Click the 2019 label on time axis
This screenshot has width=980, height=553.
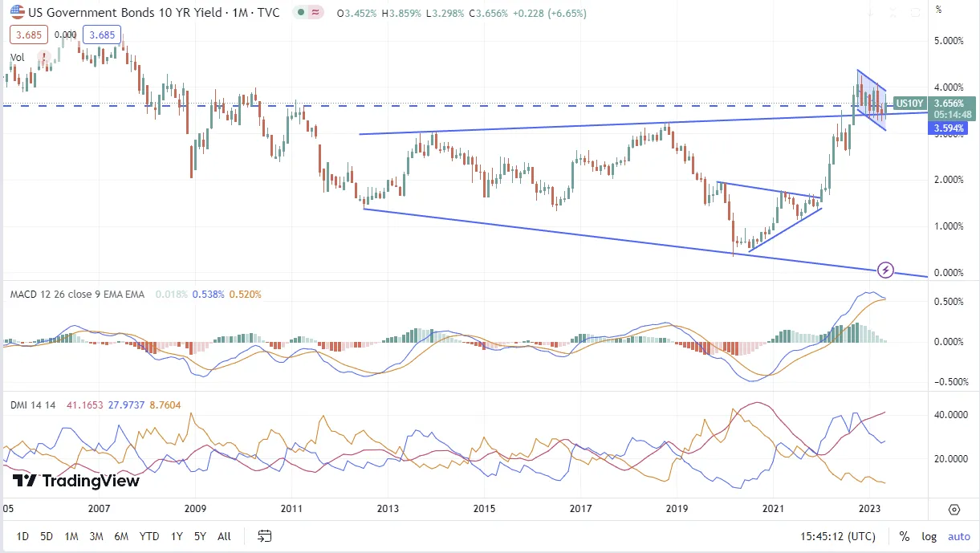click(x=676, y=509)
